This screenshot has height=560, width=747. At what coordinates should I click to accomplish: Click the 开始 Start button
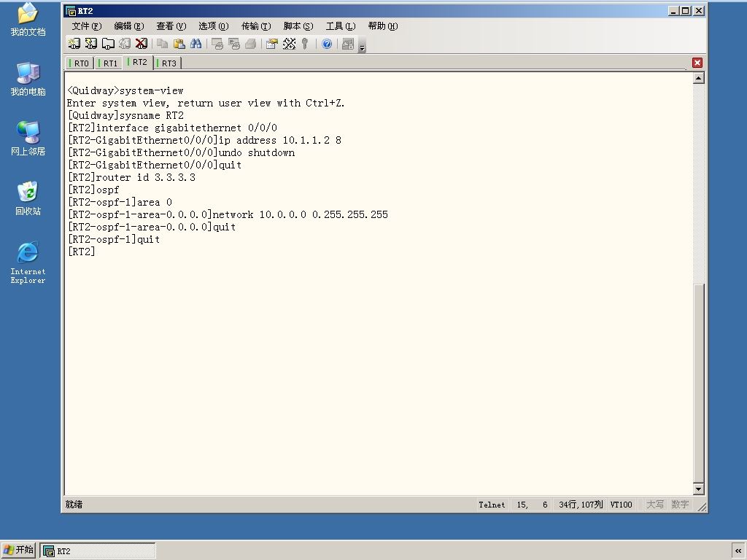(x=18, y=550)
